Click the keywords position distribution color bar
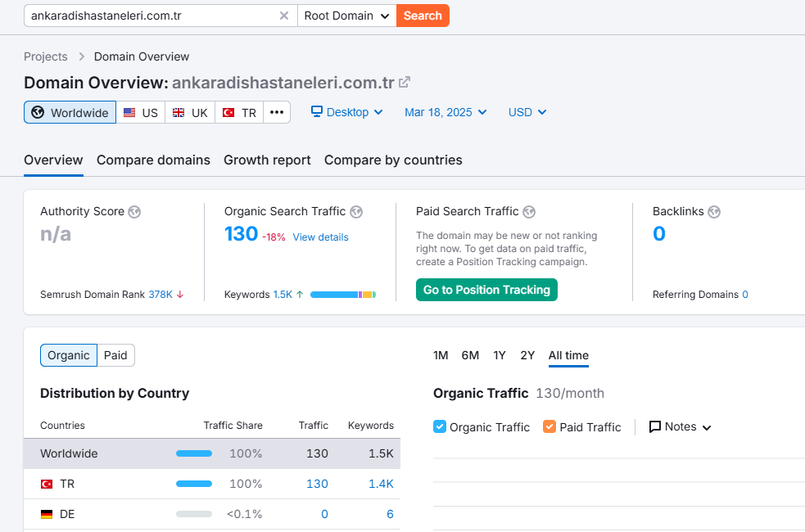805x532 pixels. [x=343, y=295]
